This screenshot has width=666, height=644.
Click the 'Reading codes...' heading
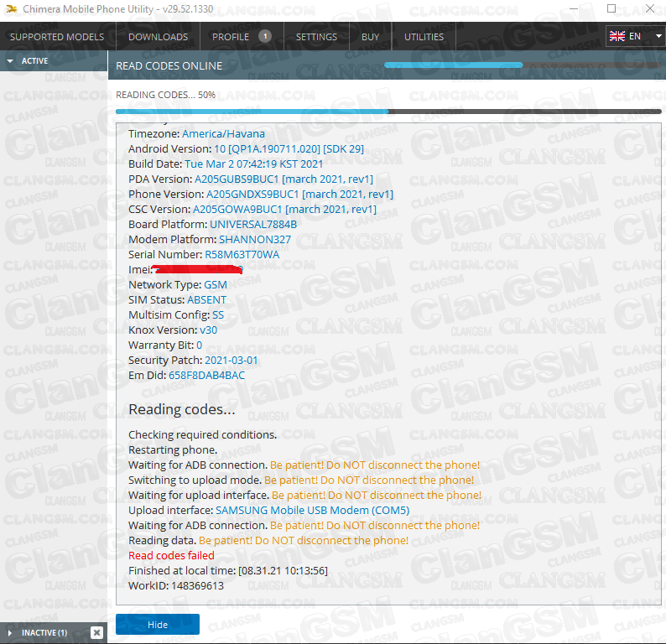[182, 409]
